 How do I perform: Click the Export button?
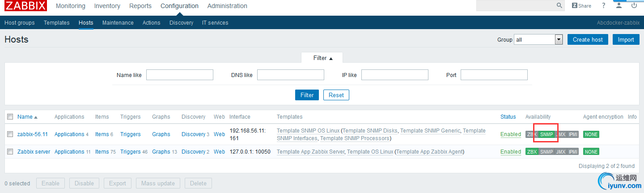pyautogui.click(x=118, y=183)
